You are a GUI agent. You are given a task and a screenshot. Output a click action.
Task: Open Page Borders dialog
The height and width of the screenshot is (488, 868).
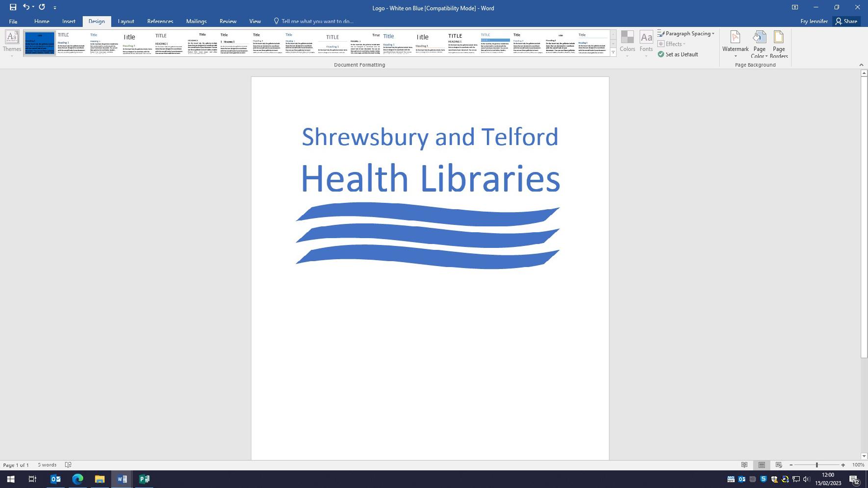779,44
